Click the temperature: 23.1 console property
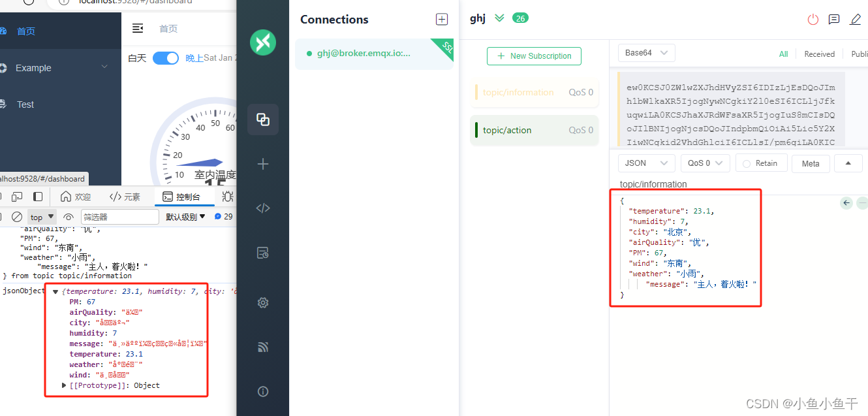868x416 pixels. 106,354
